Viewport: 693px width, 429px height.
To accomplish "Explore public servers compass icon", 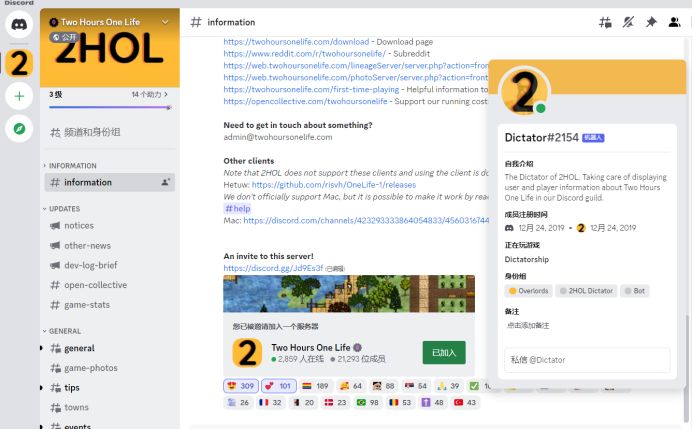I will tap(19, 129).
